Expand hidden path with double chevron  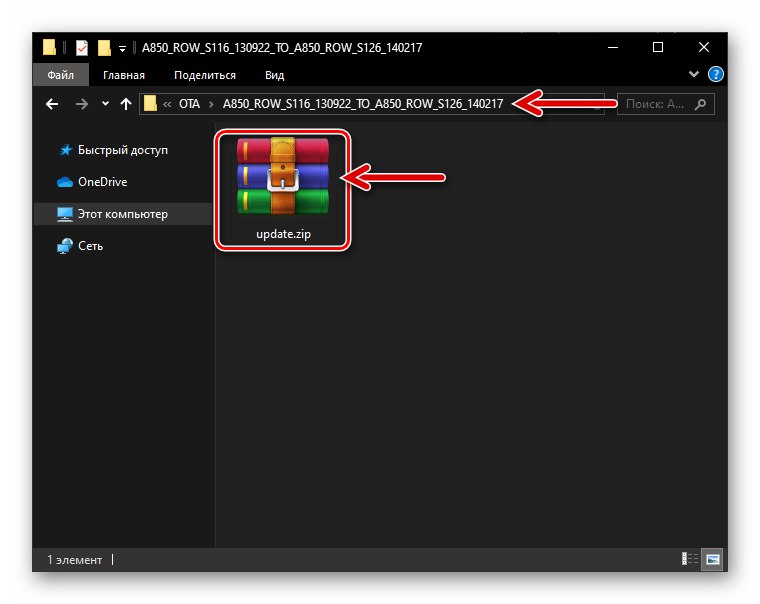pos(167,104)
